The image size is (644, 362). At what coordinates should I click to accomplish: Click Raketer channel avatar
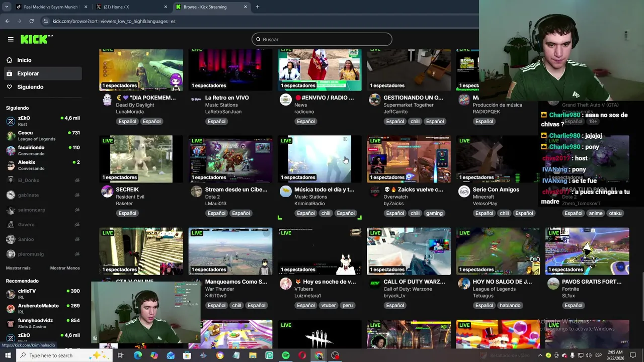[x=107, y=192]
